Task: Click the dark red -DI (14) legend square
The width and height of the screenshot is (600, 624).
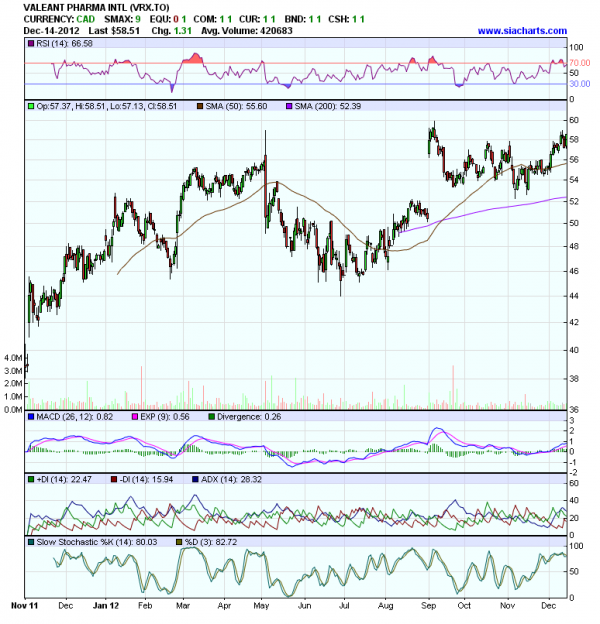Action: coord(114,480)
